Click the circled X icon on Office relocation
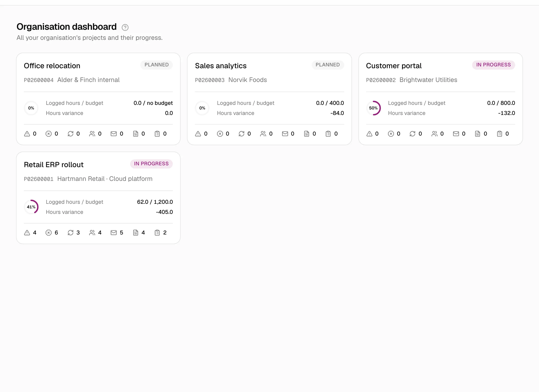 coord(49,134)
